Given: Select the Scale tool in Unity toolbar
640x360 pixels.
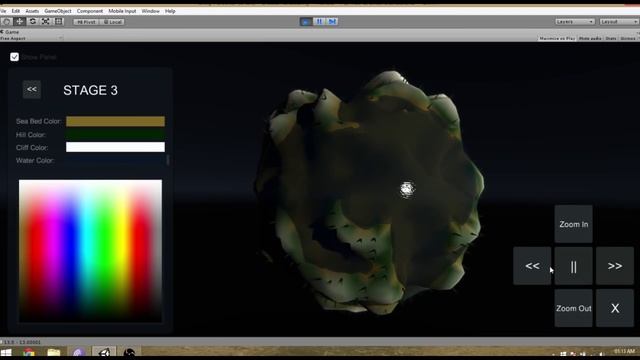Looking at the screenshot, I should (x=46, y=21).
